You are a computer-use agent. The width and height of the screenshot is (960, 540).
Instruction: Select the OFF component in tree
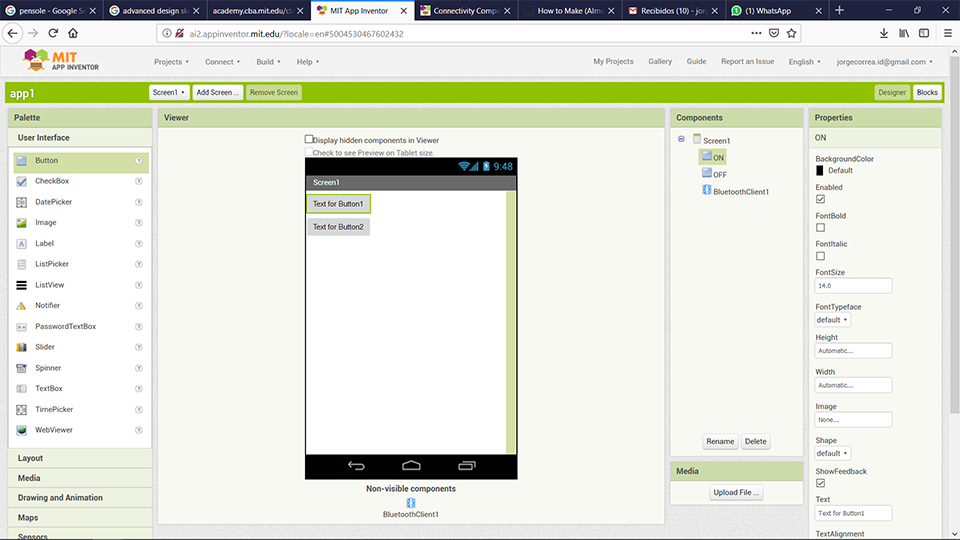[x=714, y=174]
